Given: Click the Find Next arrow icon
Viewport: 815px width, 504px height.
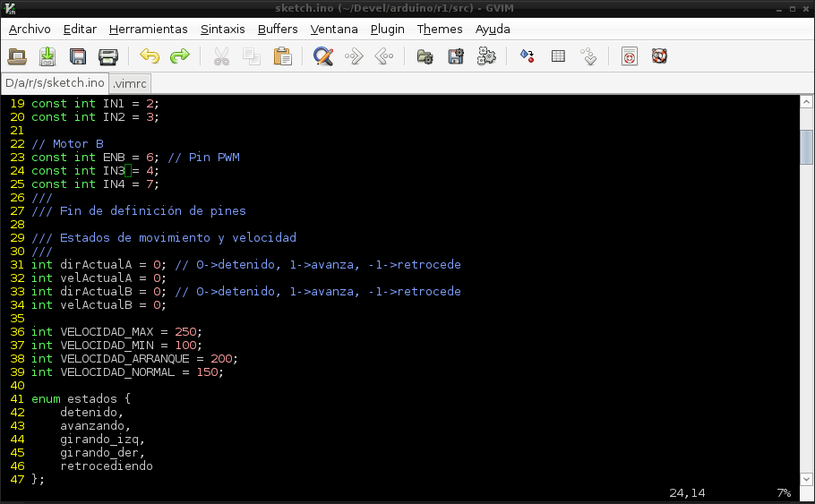Looking at the screenshot, I should pos(354,56).
